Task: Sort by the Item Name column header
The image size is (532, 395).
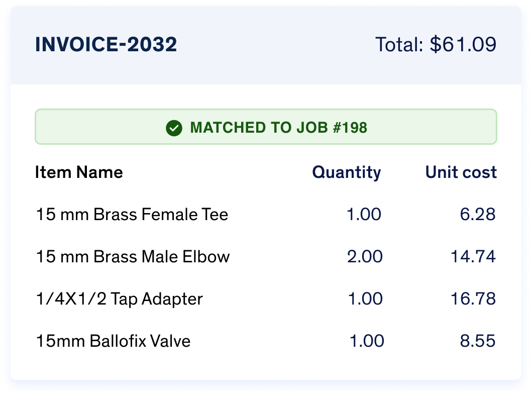Action: click(x=79, y=172)
